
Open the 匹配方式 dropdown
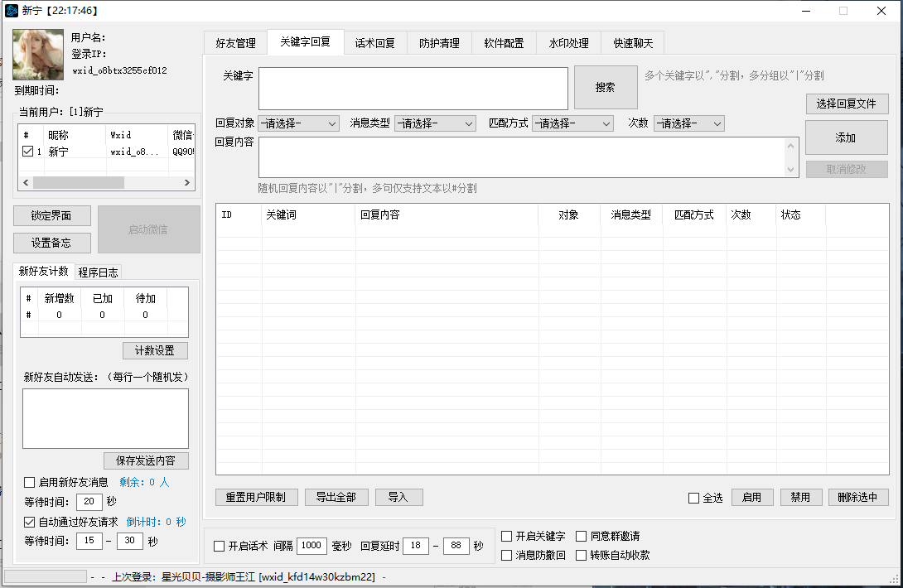pos(572,123)
